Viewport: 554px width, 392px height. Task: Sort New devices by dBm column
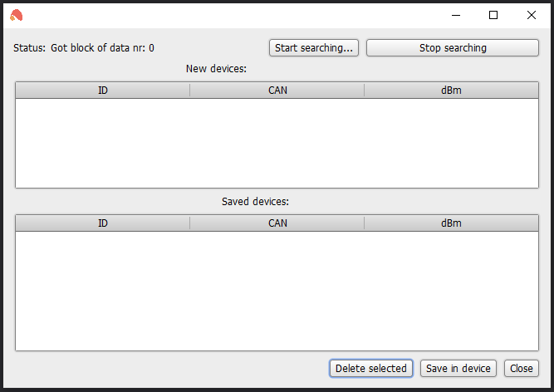point(451,91)
